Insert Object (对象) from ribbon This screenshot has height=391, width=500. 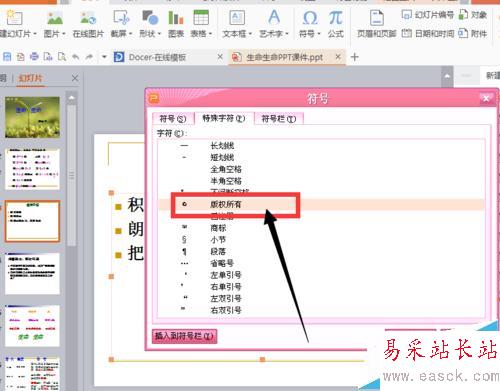pyautogui.click(x=473, y=15)
